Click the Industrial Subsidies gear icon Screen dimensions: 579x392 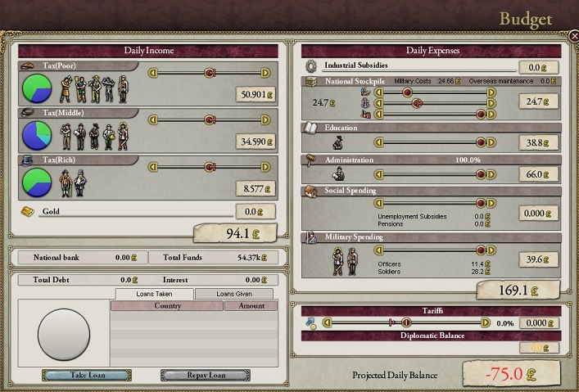[x=311, y=66]
